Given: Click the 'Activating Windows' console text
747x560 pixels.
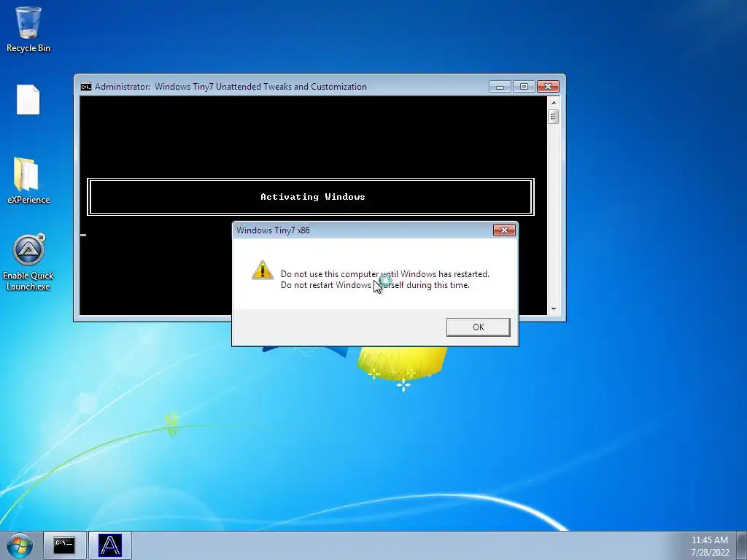Looking at the screenshot, I should (312, 197).
